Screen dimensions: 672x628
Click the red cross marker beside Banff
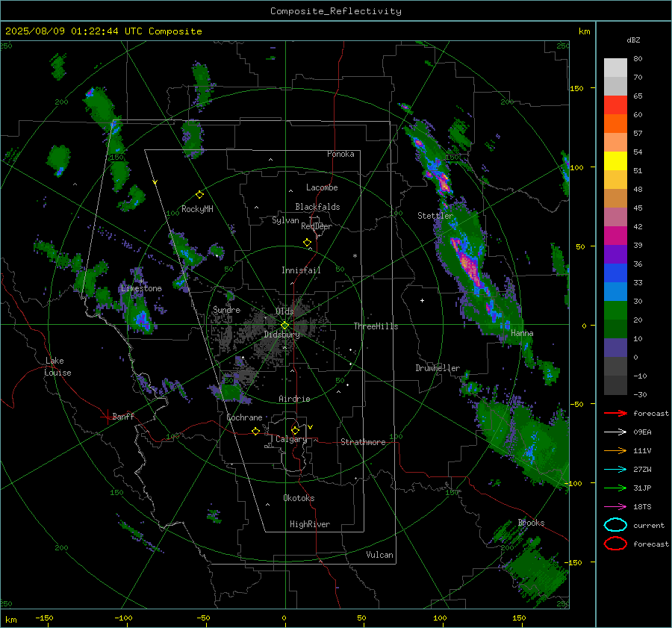107,417
